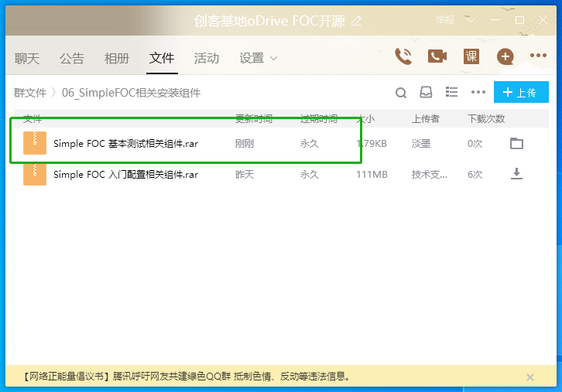The height and width of the screenshot is (392, 562).
Task: Open the 公告 tab
Action: (x=72, y=58)
